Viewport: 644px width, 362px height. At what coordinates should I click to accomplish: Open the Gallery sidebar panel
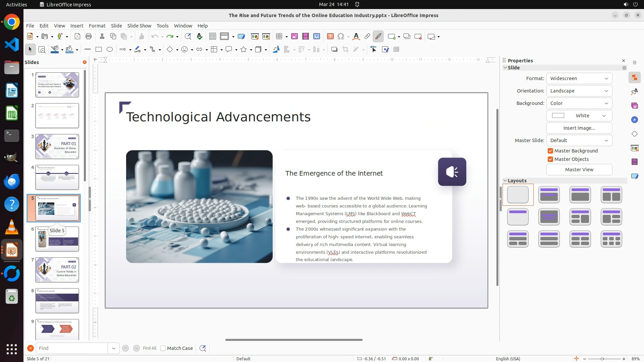[634, 106]
